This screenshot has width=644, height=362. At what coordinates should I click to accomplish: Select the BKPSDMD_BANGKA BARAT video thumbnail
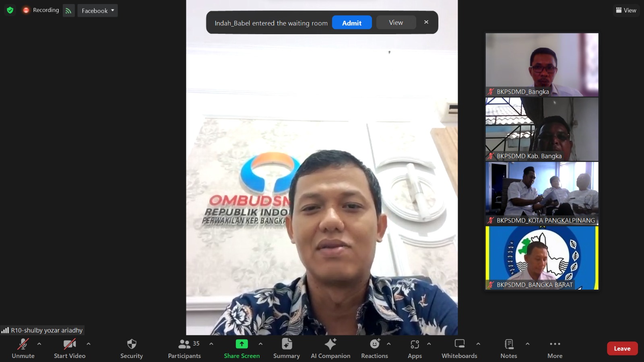[542, 257]
